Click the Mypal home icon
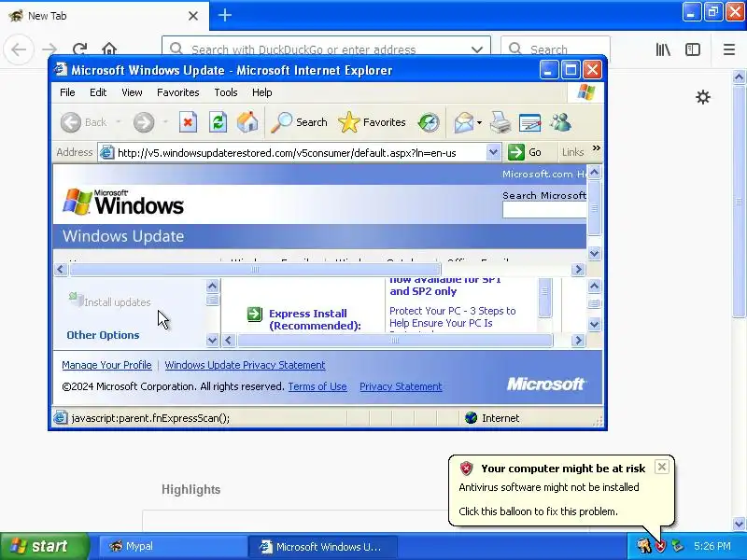Screen dimensions: 747x560 pyautogui.click(x=109, y=49)
